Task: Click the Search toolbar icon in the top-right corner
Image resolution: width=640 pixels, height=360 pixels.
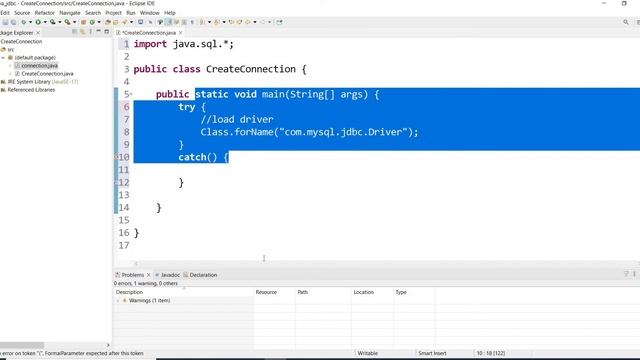Action: pos(626,22)
